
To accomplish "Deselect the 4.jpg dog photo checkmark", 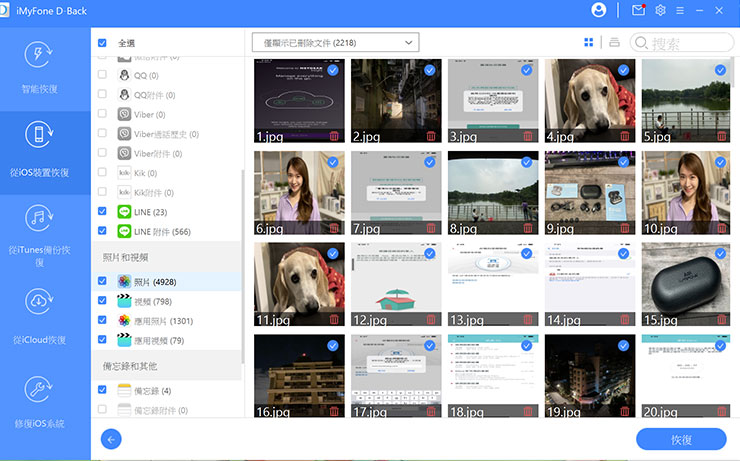I will [623, 70].
